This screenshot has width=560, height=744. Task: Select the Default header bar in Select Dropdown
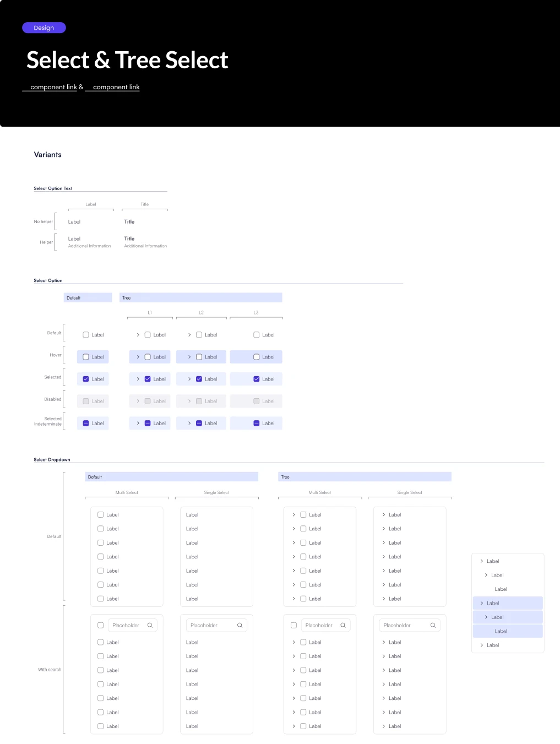point(172,477)
